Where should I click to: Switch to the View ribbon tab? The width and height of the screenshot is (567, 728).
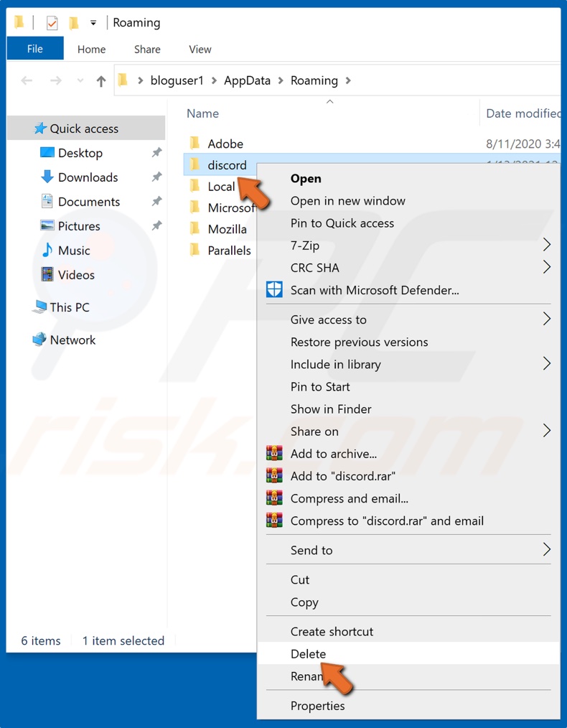pos(200,50)
